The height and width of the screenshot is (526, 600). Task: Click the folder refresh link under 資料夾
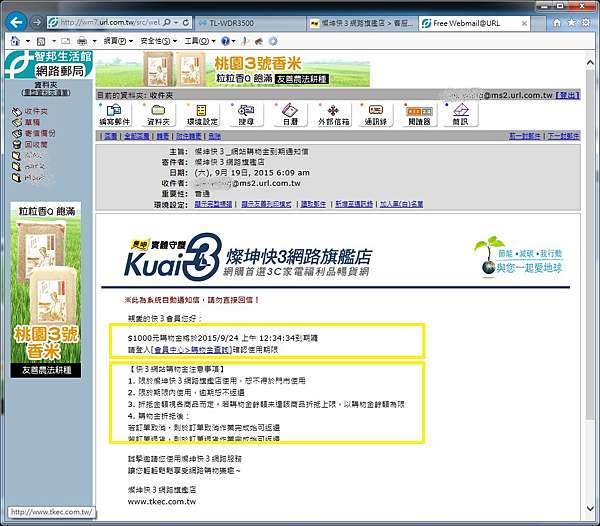(46, 92)
